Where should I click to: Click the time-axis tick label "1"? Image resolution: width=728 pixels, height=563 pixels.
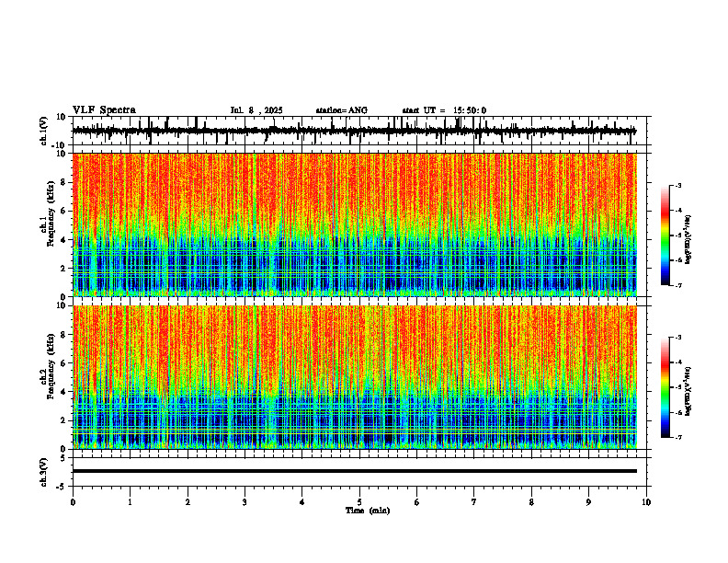pos(130,502)
